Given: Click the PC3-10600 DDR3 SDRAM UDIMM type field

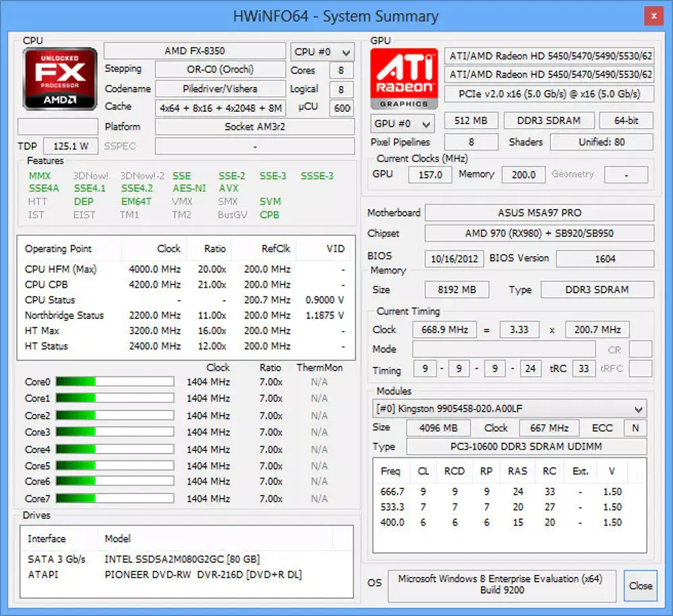Looking at the screenshot, I should (x=526, y=447).
